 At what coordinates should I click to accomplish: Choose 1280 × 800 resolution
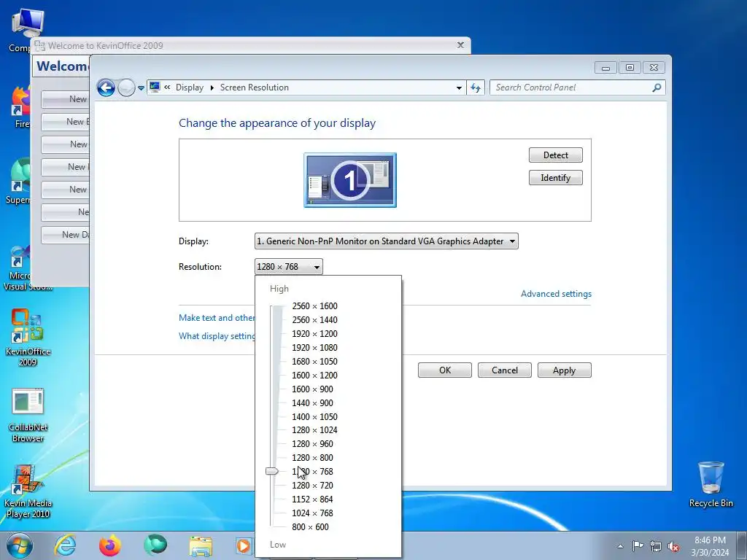(x=312, y=458)
